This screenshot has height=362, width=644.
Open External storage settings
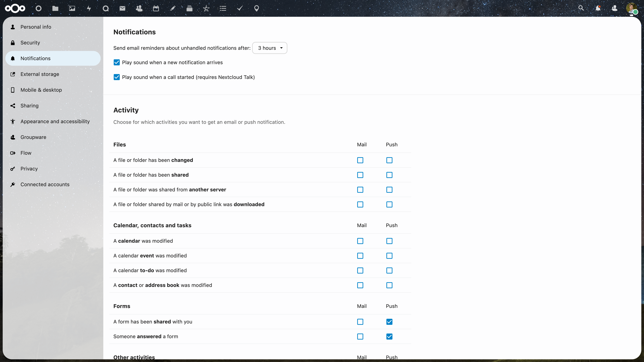click(53, 74)
